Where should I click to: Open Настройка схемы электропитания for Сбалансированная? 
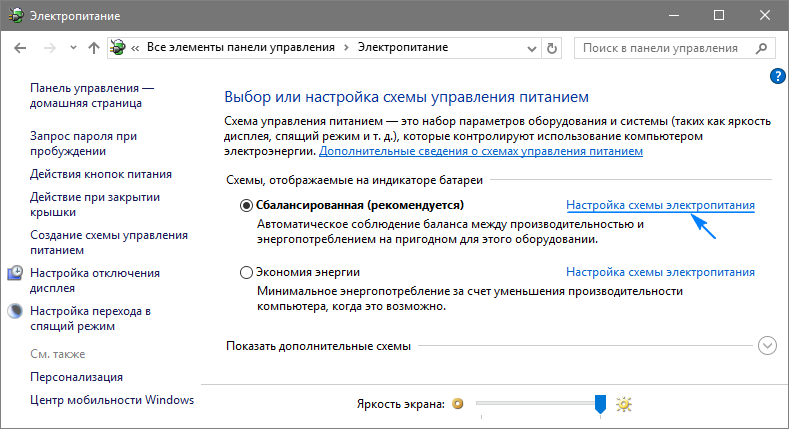tap(660, 205)
